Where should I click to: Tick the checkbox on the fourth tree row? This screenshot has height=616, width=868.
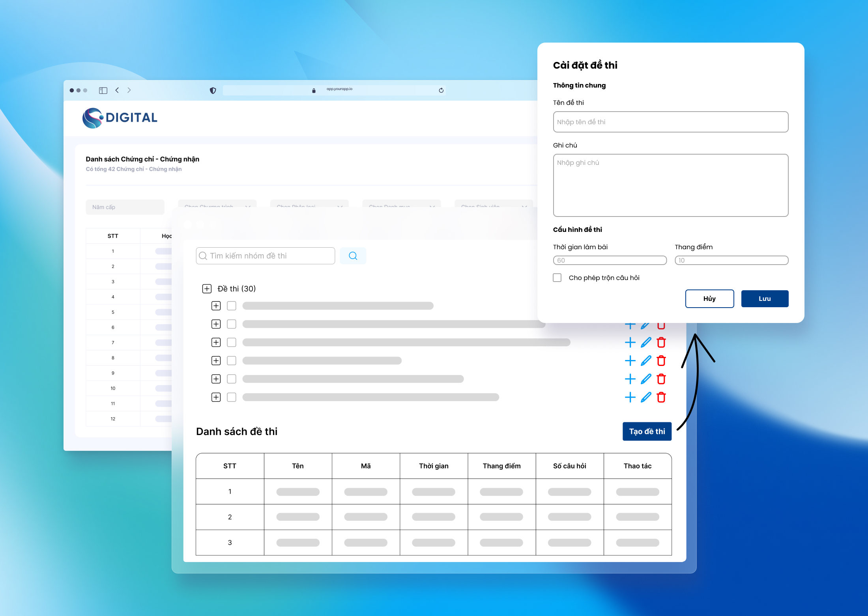232,361
